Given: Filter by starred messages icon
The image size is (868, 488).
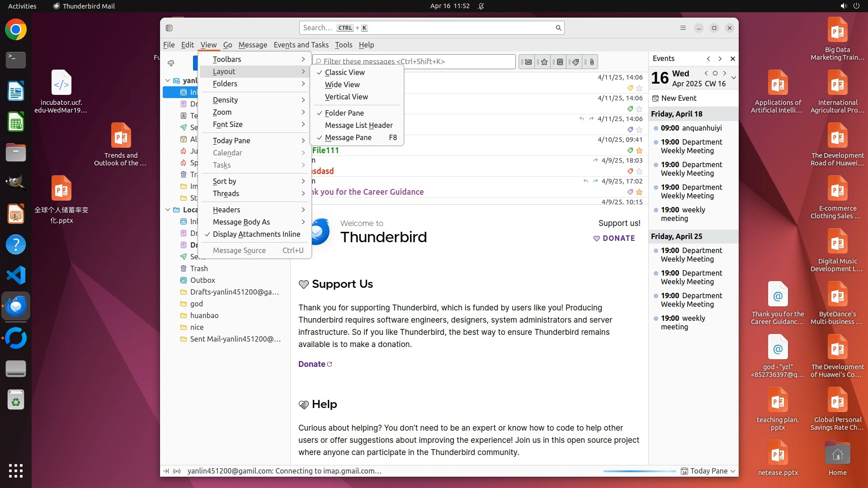Looking at the screenshot, I should tap(544, 62).
